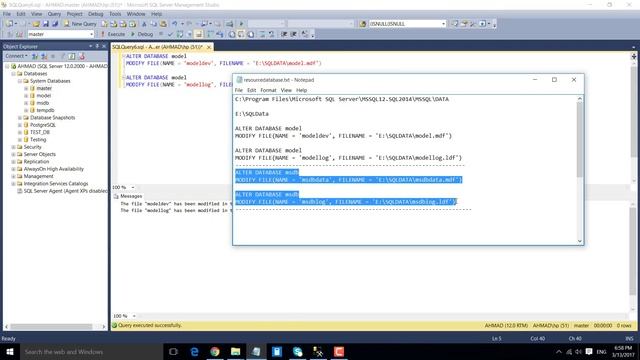Click the Object Explorer pin icon

pyautogui.click(x=97, y=46)
